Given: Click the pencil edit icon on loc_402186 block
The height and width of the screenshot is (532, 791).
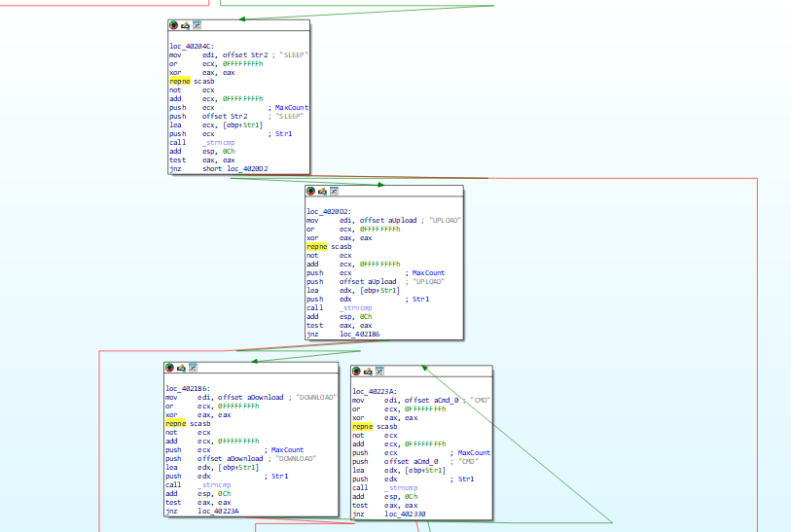Looking at the screenshot, I should pyautogui.click(x=181, y=368).
